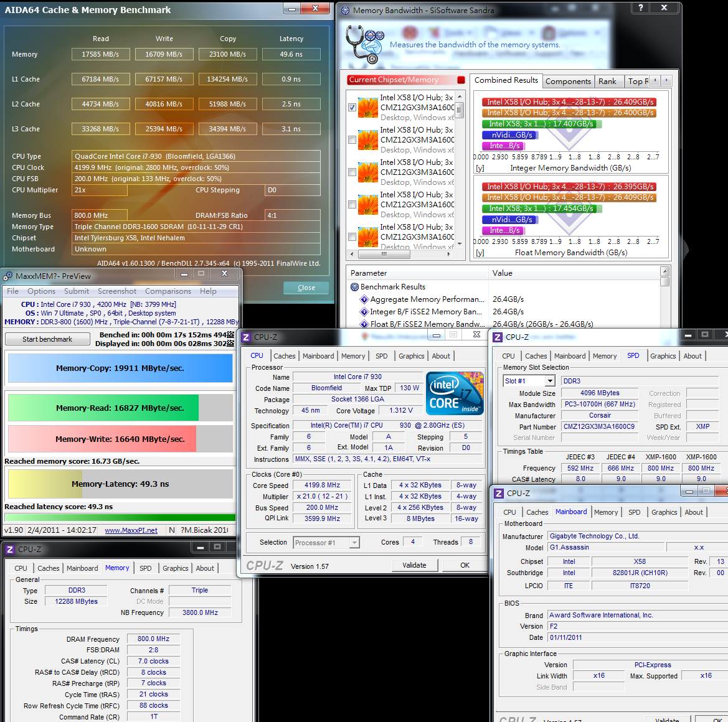Click AIDA64 L3 Cache Write 25394 MB/s
This screenshot has width=728, height=722.
tap(164, 129)
